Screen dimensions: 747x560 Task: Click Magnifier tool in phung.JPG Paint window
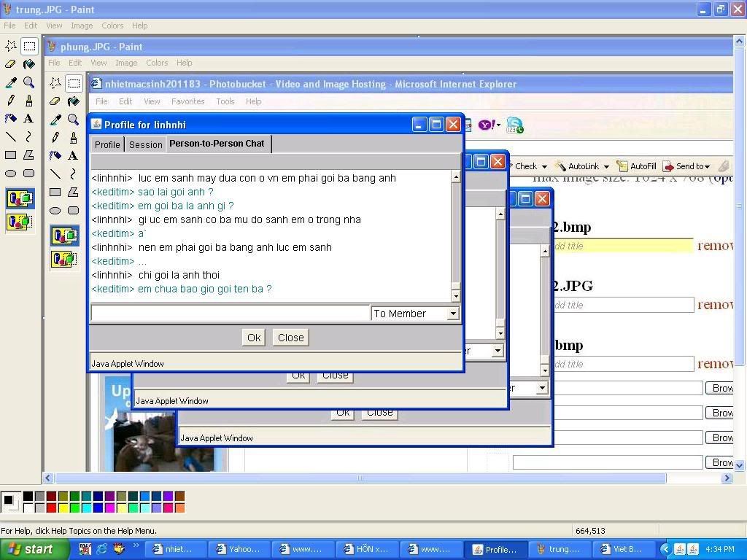(74, 120)
